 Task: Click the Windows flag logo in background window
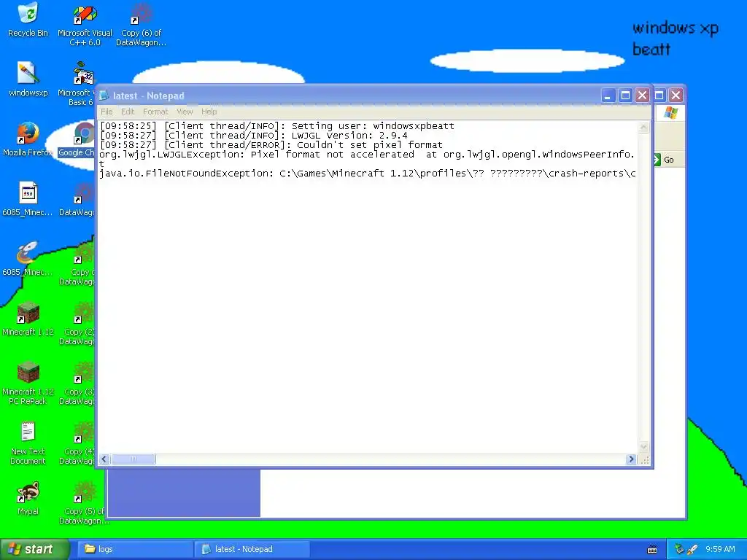coord(671,112)
